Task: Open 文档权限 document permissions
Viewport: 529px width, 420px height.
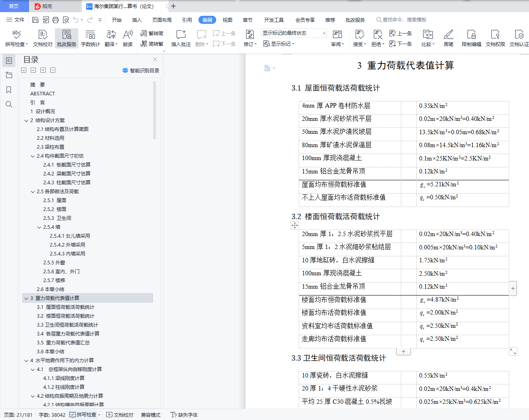Action: click(x=495, y=38)
